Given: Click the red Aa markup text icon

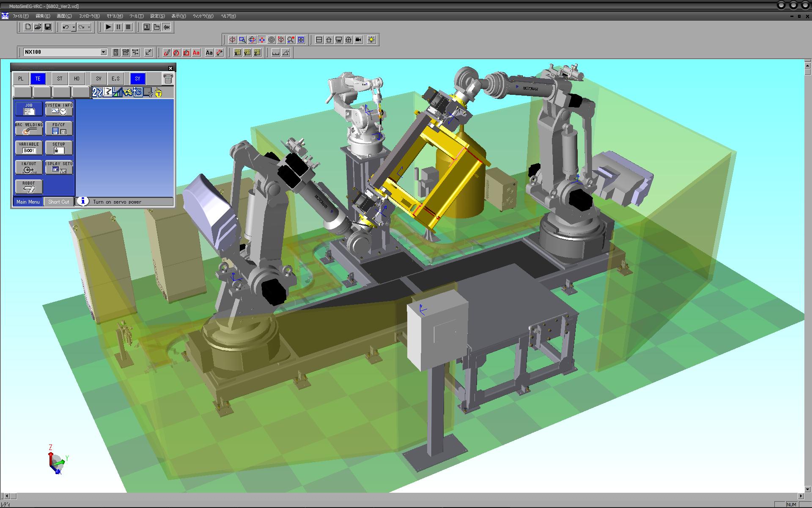Looking at the screenshot, I should click(x=196, y=52).
